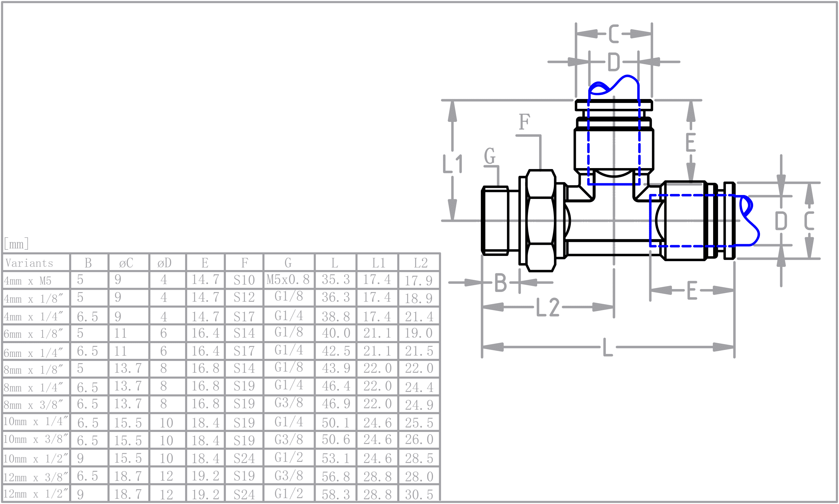
Task: Click the F hex callout on the drawing
Action: tap(524, 122)
